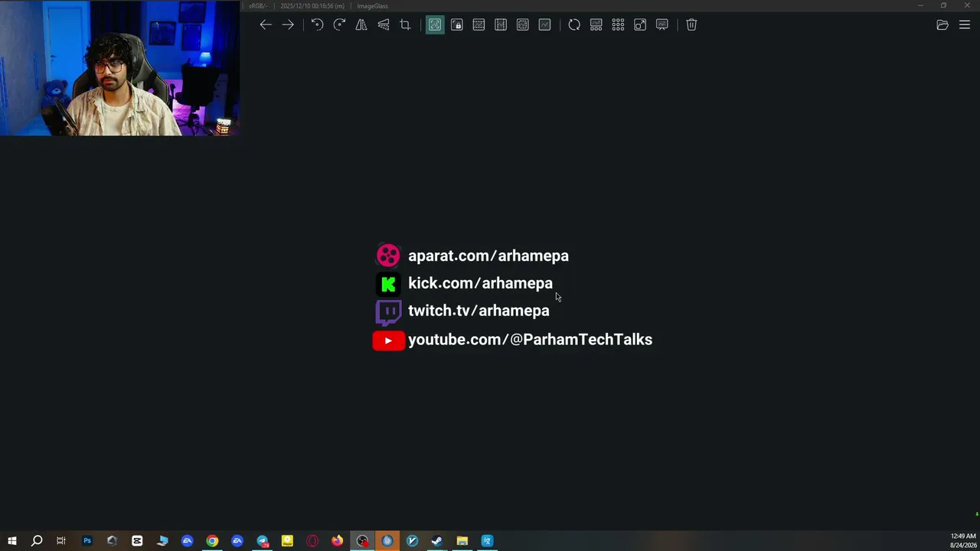Open Steam from the taskbar
980x551 pixels.
pos(437,541)
